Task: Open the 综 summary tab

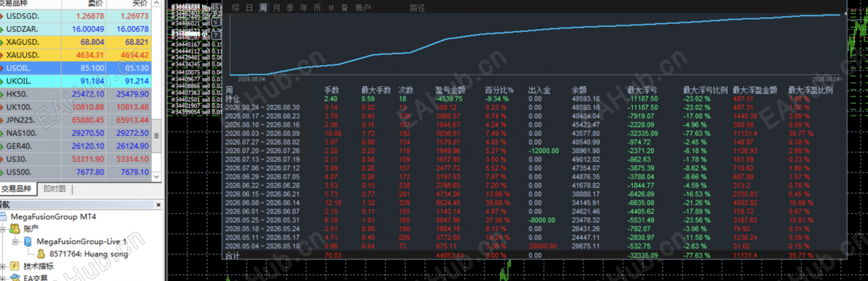Action: tap(236, 8)
